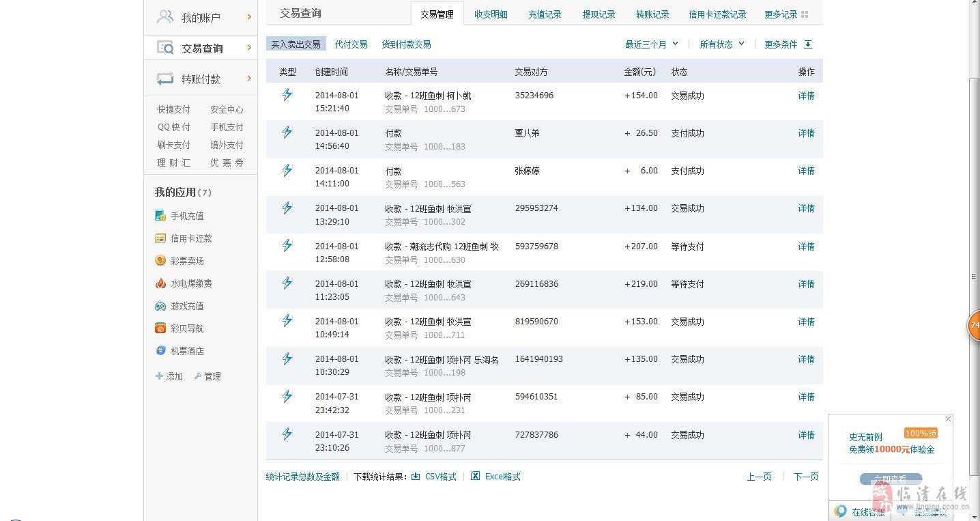Image resolution: width=980 pixels, height=521 pixels.
Task: Open the 手机充值 app icon
Action: click(160, 216)
